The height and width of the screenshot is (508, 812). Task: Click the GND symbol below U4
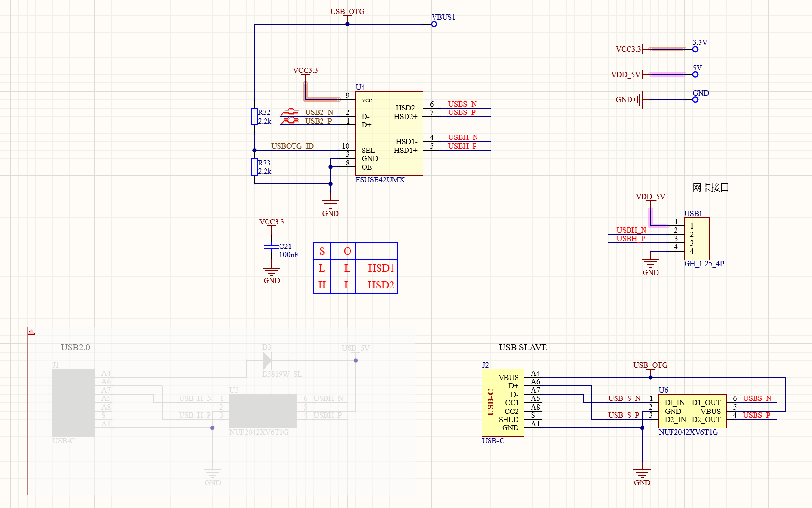[x=330, y=206]
